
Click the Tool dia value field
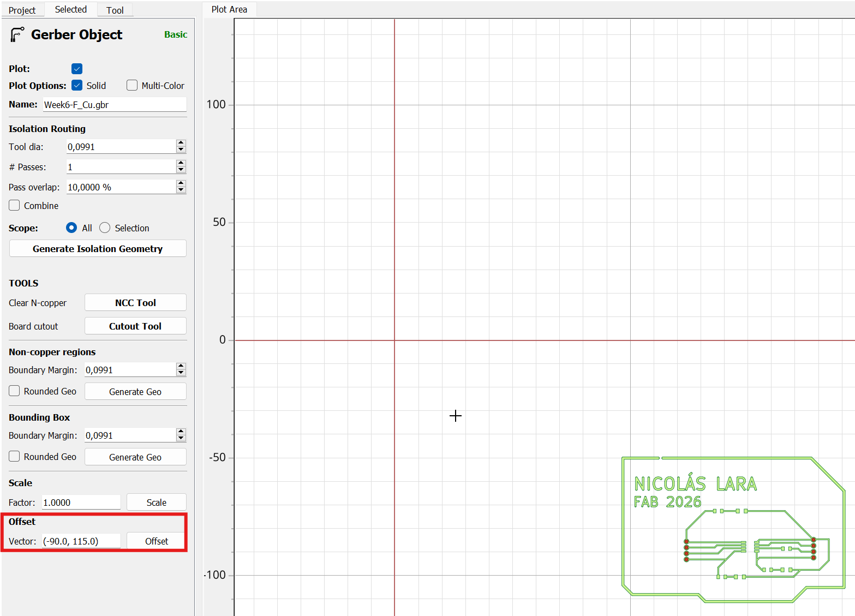[121, 147]
